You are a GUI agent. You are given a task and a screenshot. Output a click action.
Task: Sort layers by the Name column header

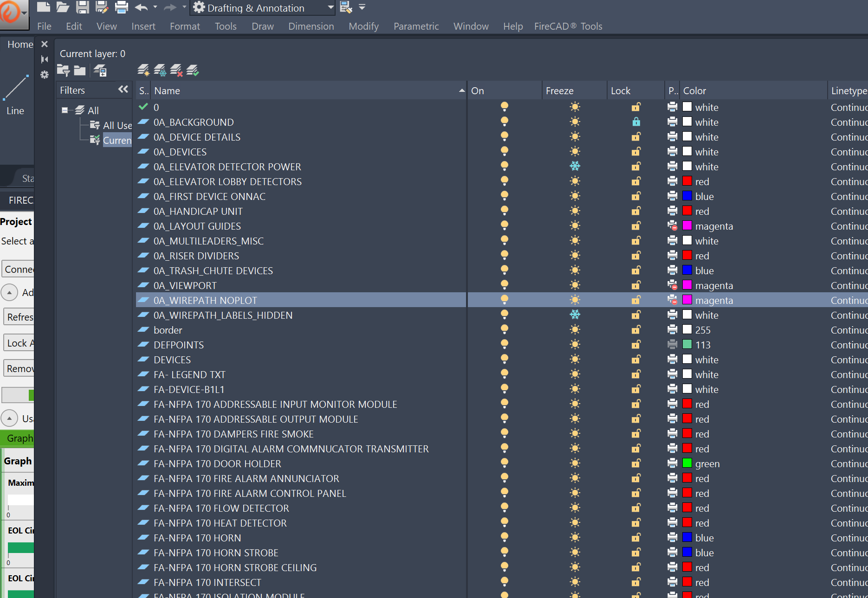(x=308, y=90)
